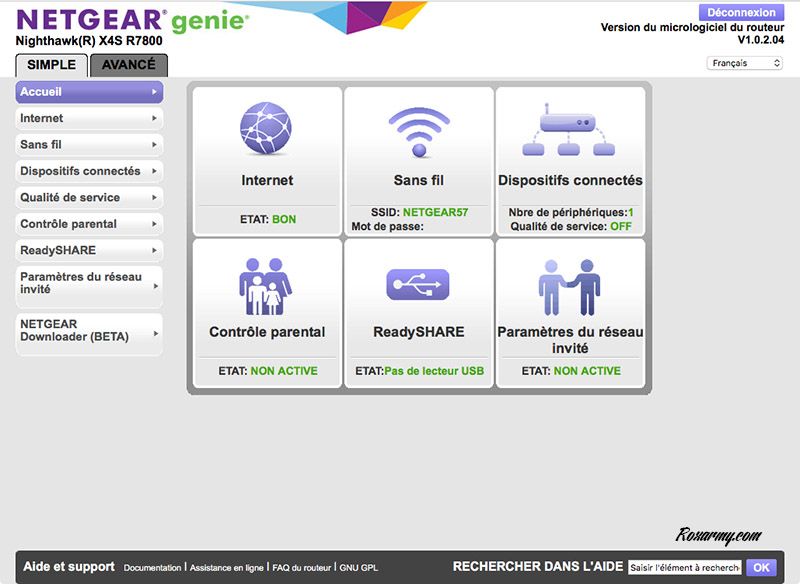
Task: Expand Sans fil in the sidebar
Action: click(88, 145)
